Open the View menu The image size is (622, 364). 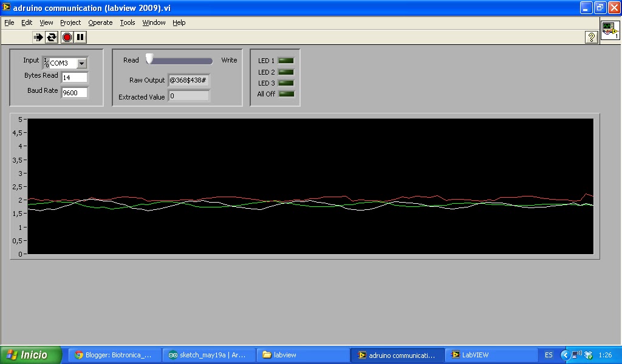click(46, 22)
